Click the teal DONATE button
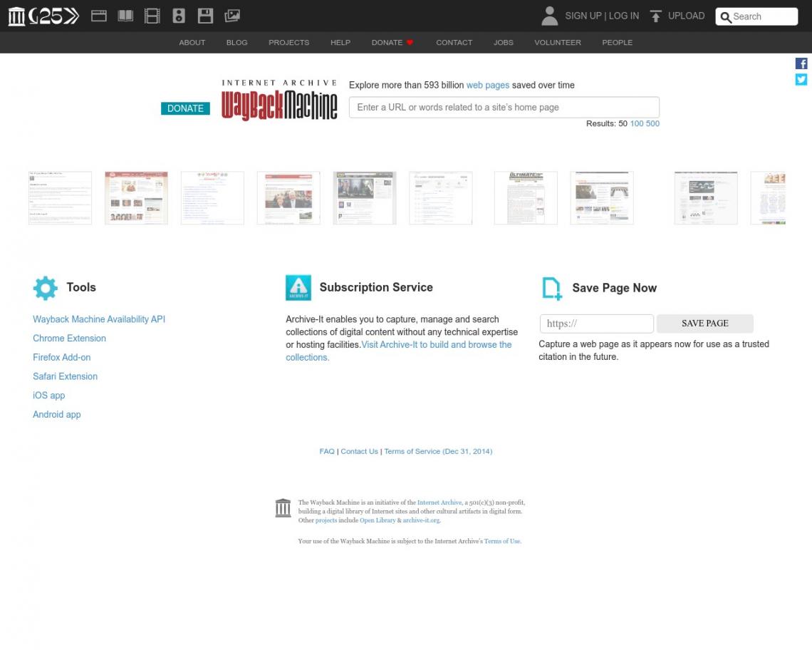 point(185,108)
